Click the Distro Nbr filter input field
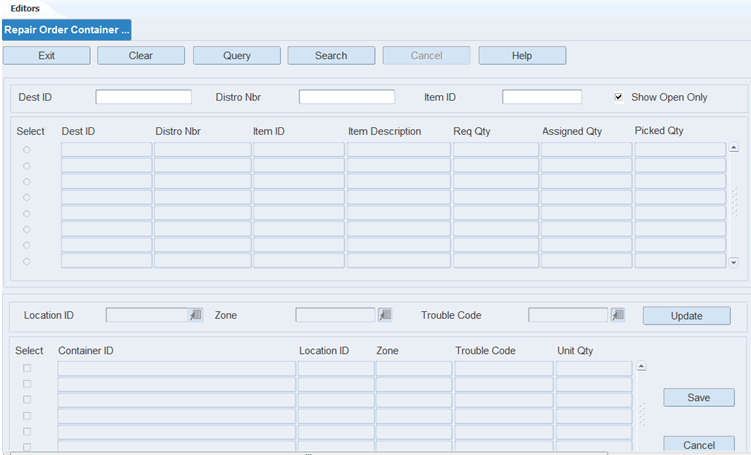Screen dimensions: 751x455 (347, 97)
